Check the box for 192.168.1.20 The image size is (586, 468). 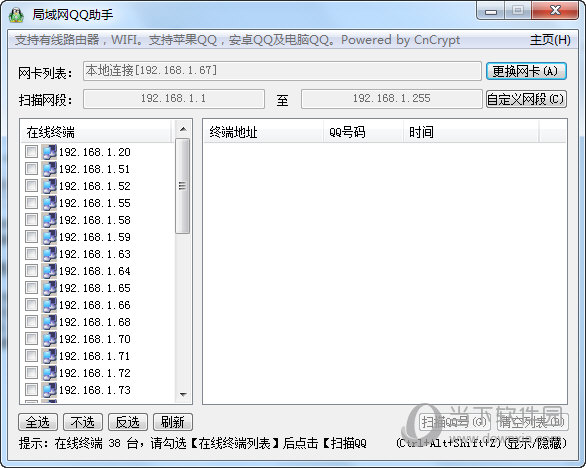pos(31,152)
